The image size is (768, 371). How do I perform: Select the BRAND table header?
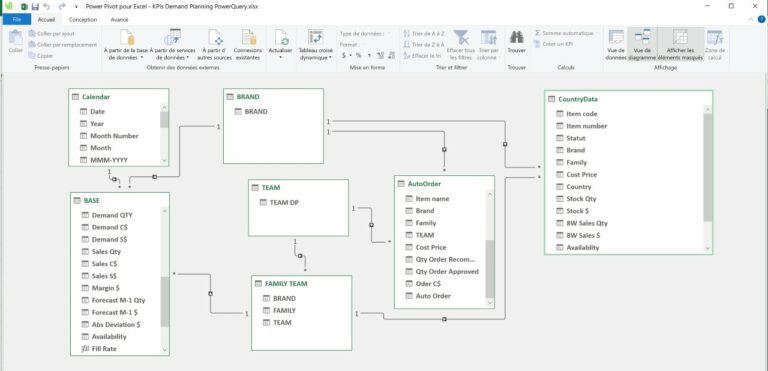pos(273,97)
